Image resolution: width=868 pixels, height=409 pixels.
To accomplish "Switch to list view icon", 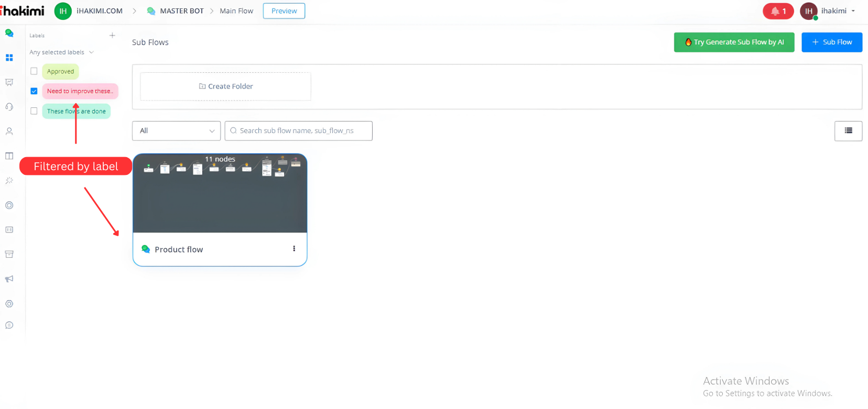I will [848, 131].
